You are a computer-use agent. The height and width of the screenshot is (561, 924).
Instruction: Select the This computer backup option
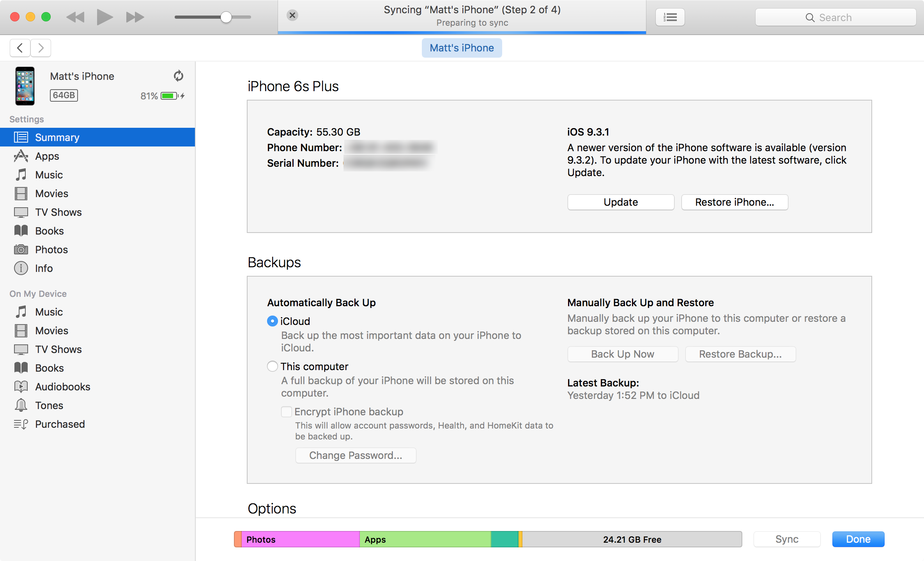[x=273, y=367]
